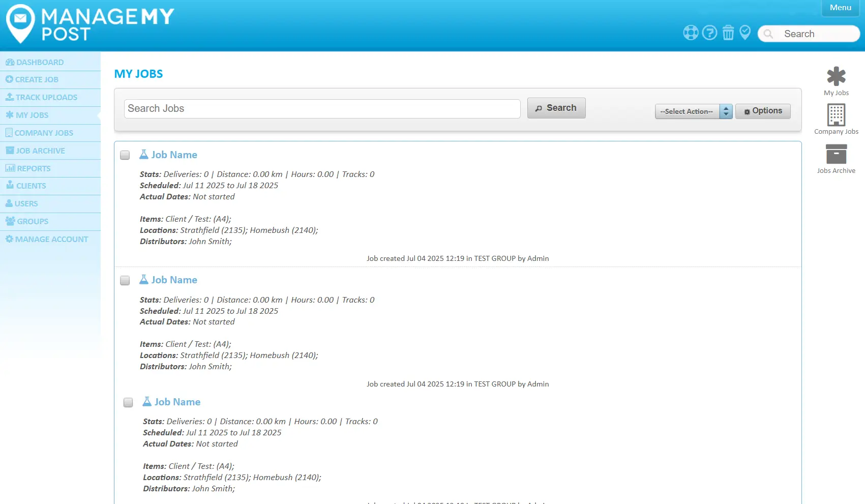The height and width of the screenshot is (504, 865).
Task: Click the Create Job plus icon in sidebar
Action: (9, 79)
